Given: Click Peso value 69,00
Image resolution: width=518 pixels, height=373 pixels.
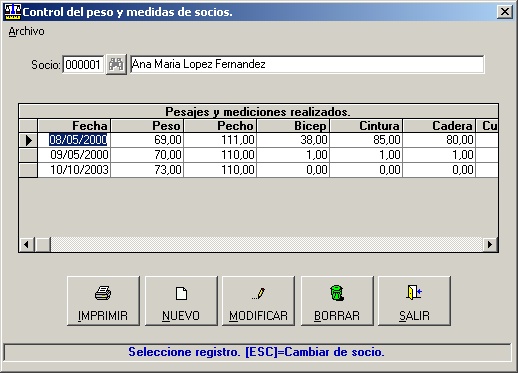Looking at the screenshot, I should (x=147, y=140).
